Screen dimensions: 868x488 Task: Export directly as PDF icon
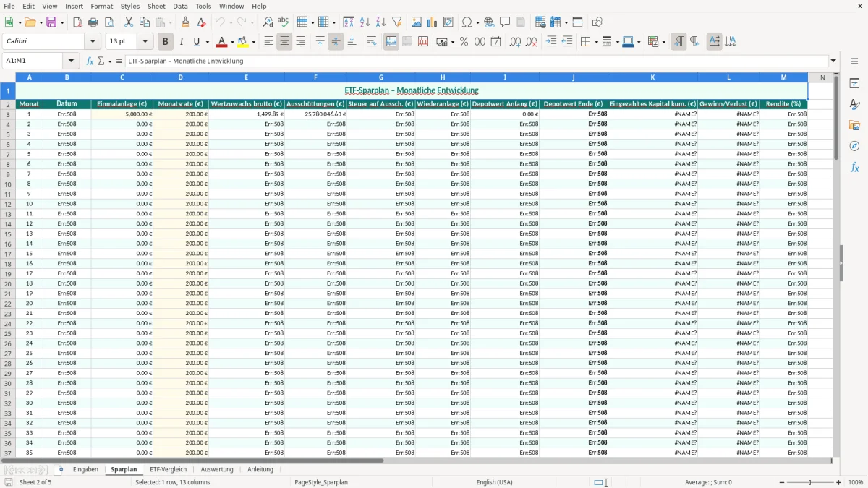[x=77, y=22]
